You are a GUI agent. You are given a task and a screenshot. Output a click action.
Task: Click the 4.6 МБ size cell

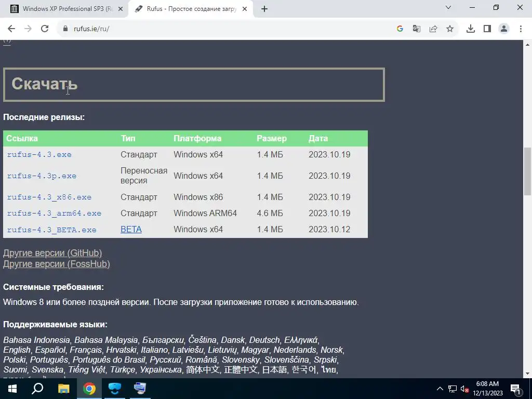tap(270, 213)
